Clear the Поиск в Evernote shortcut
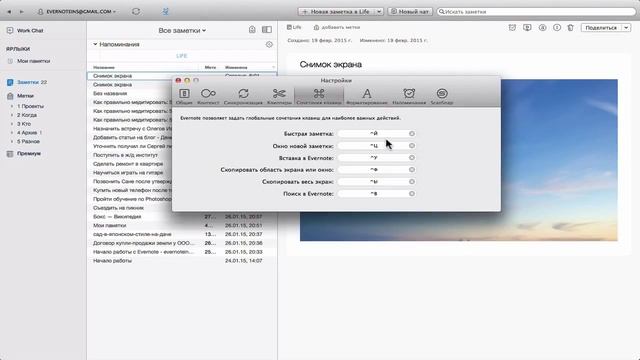The image size is (640, 360). click(412, 193)
